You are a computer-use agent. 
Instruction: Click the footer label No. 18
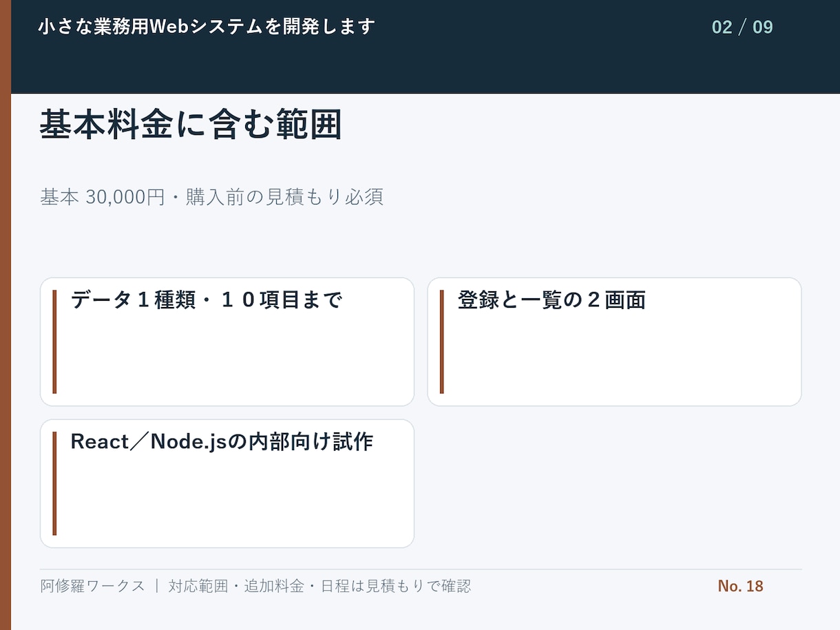(x=740, y=586)
